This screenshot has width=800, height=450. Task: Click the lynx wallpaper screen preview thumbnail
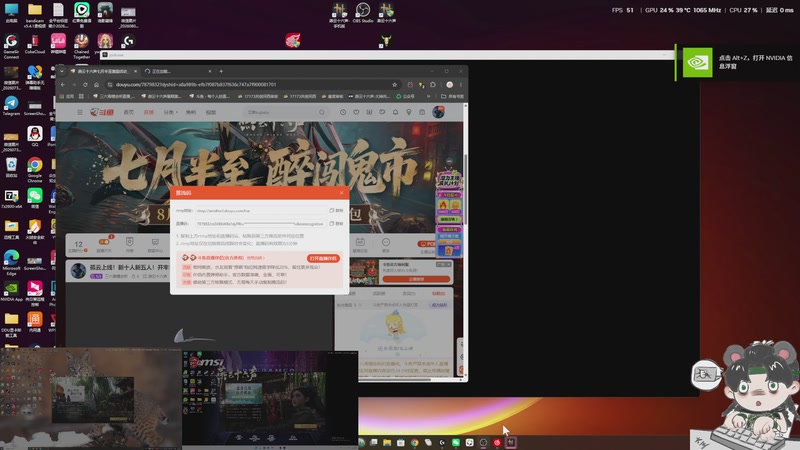coord(91,398)
